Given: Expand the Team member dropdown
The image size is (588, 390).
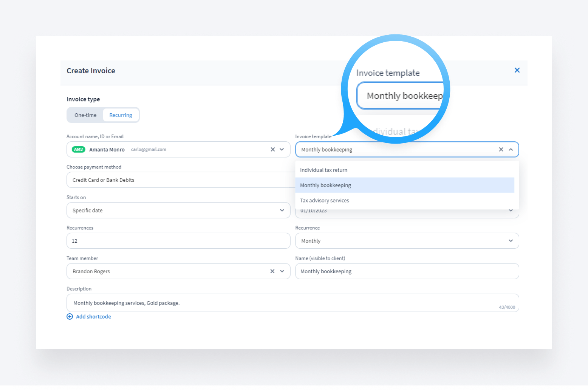Looking at the screenshot, I should pyautogui.click(x=282, y=271).
